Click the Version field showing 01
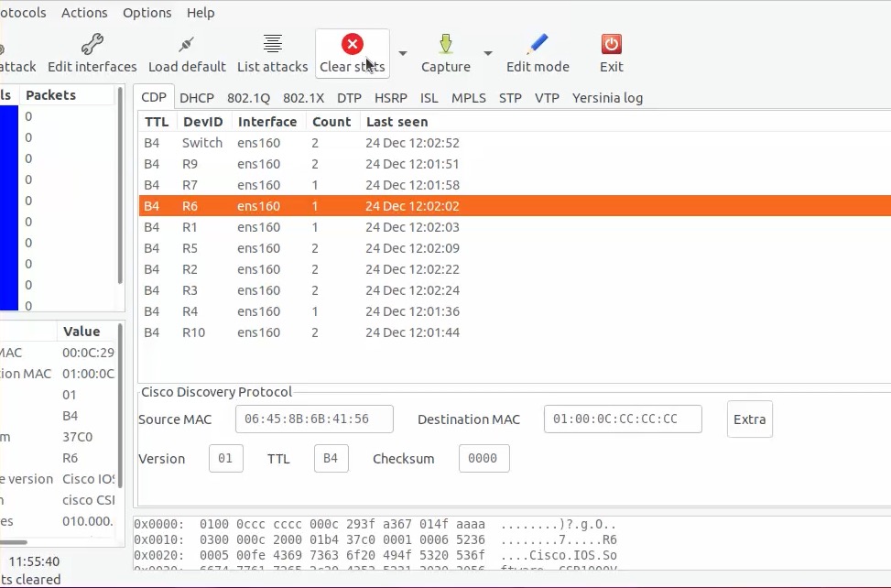 click(x=226, y=459)
